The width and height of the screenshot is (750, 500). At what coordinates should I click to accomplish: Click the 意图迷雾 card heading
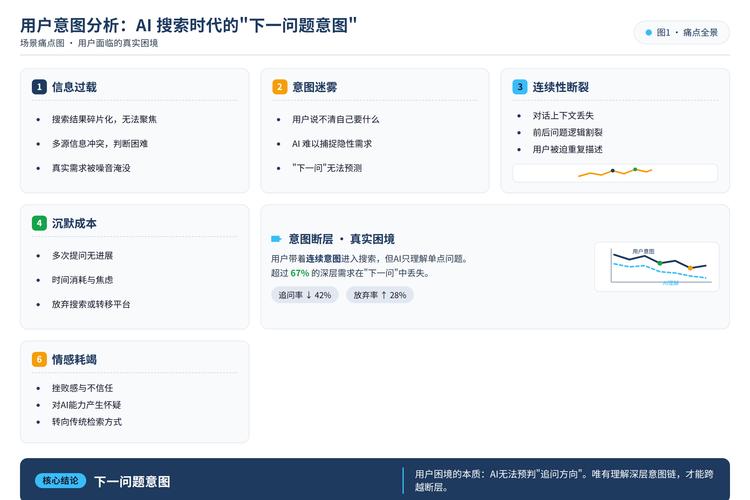coord(315,87)
